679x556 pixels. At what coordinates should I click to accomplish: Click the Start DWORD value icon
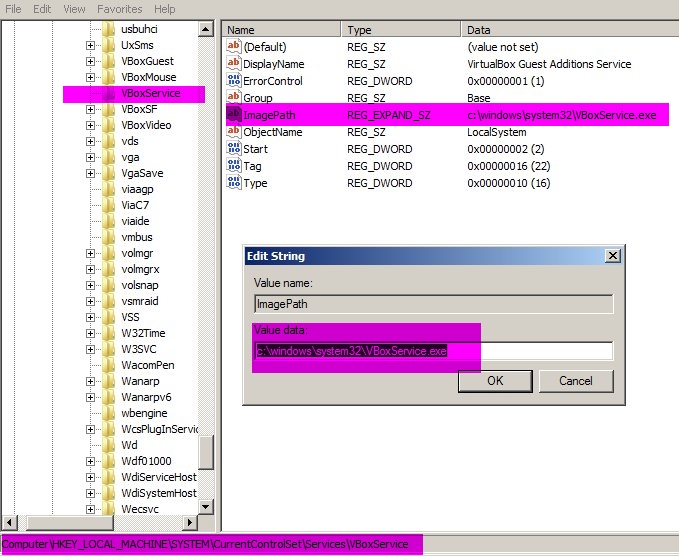coord(233,148)
